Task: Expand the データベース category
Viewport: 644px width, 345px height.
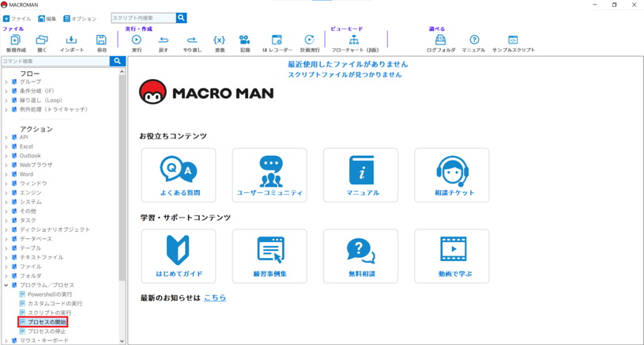Action: tap(6, 239)
